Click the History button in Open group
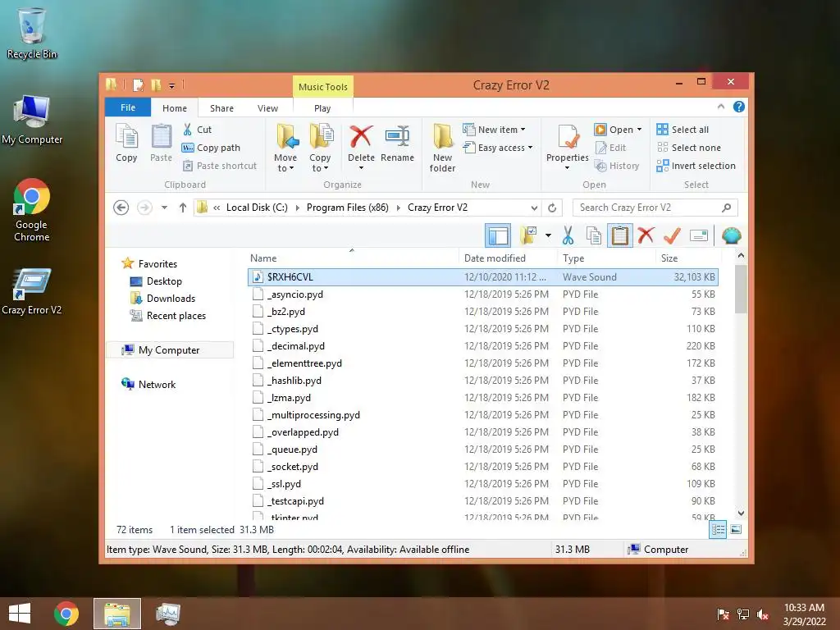 [x=617, y=166]
